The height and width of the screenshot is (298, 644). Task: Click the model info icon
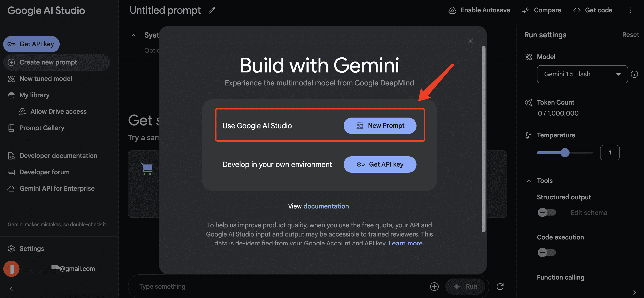(x=634, y=74)
